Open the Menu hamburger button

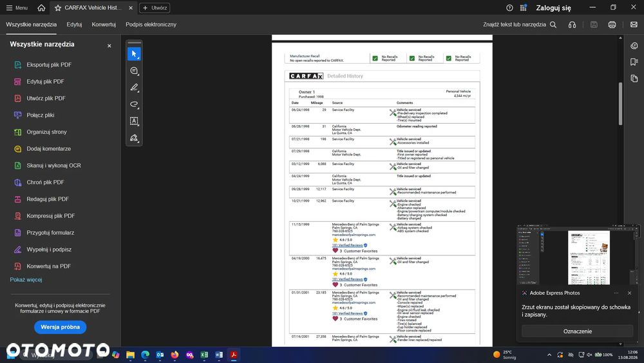click(x=17, y=8)
